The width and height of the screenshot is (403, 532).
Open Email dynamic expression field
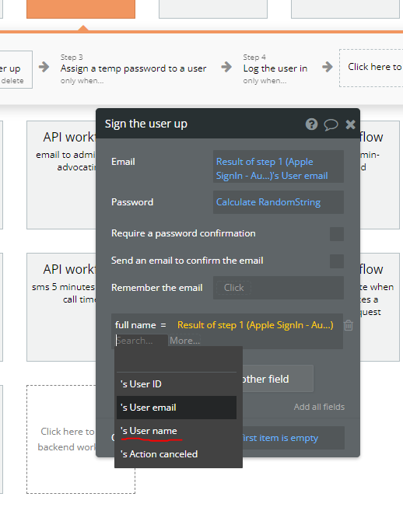[279, 166]
